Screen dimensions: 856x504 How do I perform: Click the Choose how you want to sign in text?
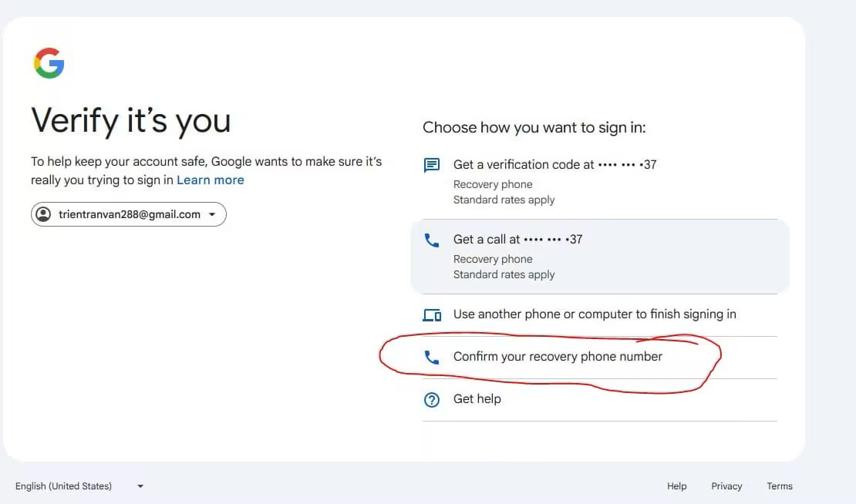(534, 128)
